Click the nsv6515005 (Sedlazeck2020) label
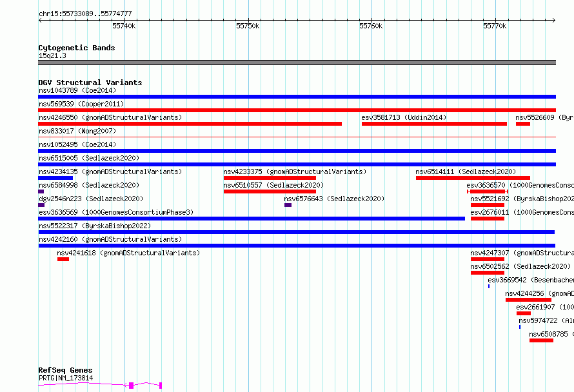This screenshot has height=392, width=574. tap(89, 158)
